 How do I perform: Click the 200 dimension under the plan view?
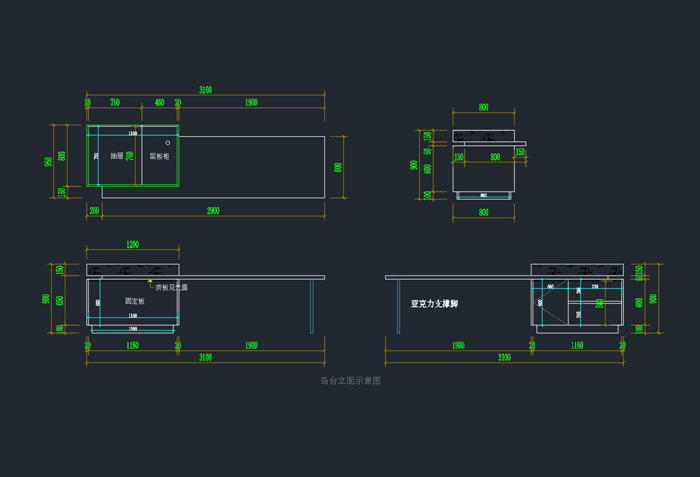point(94,211)
